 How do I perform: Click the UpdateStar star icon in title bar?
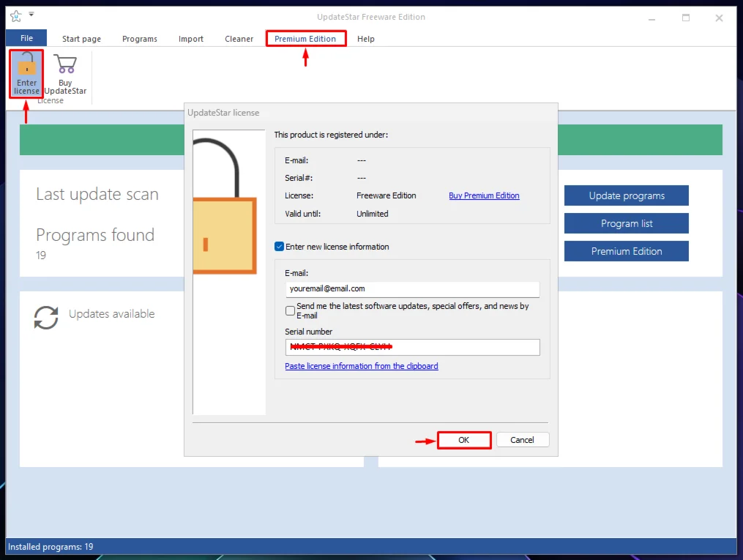coord(15,16)
